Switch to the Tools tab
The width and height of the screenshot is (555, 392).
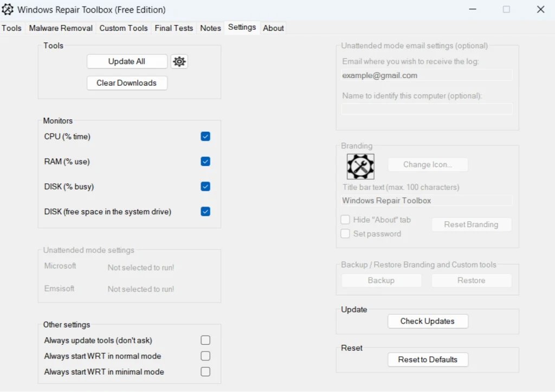(11, 28)
